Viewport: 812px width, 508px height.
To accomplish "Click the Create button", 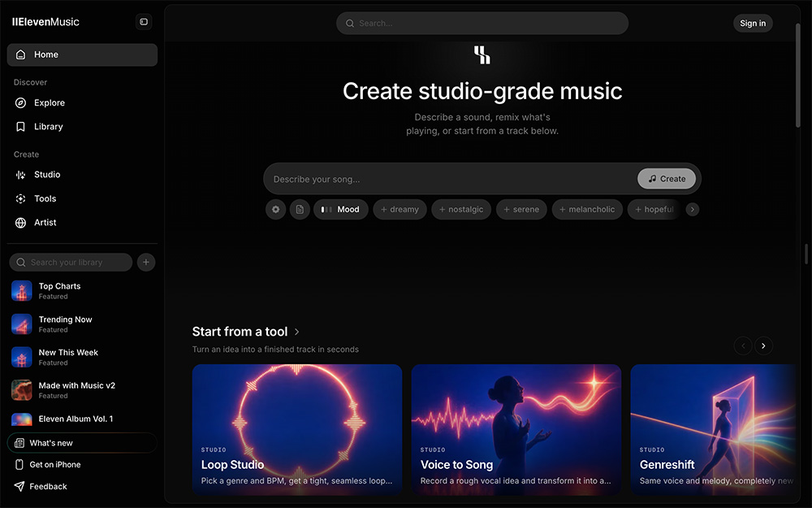I will click(667, 179).
